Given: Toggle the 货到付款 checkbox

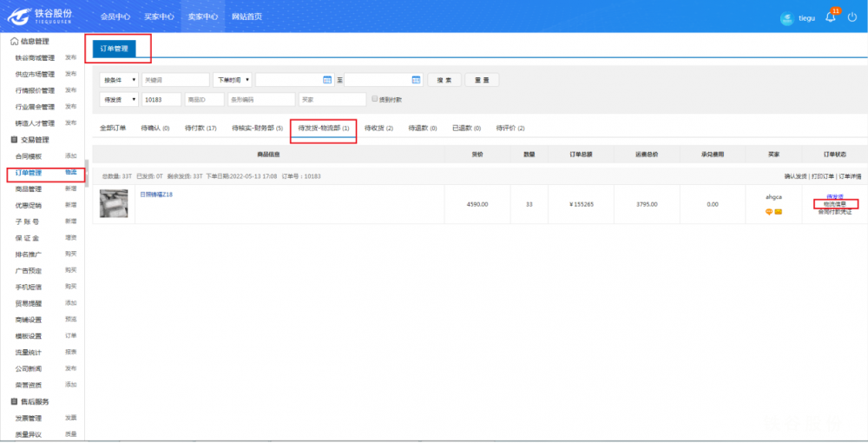Looking at the screenshot, I should pyautogui.click(x=374, y=99).
